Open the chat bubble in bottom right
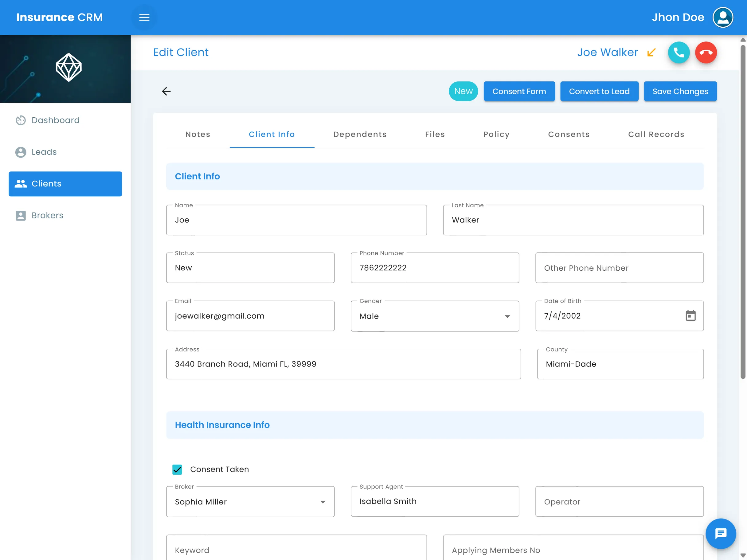The image size is (747, 560). pyautogui.click(x=721, y=534)
